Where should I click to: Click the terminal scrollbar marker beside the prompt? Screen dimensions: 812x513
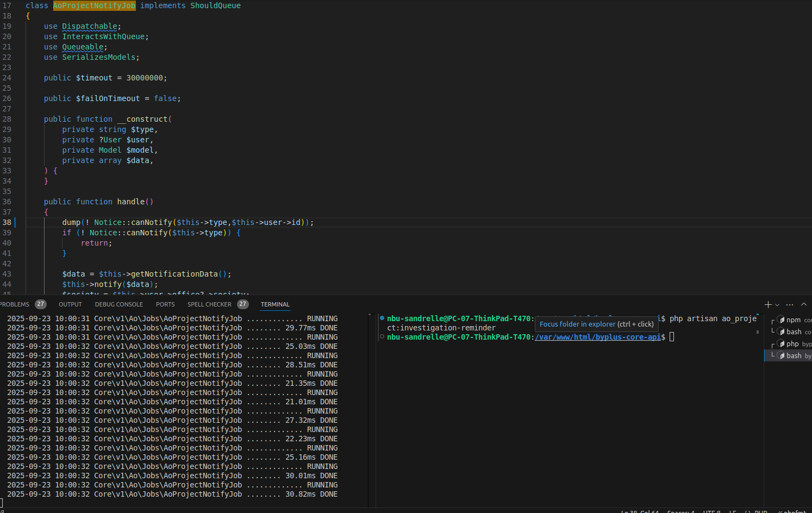coord(758,331)
